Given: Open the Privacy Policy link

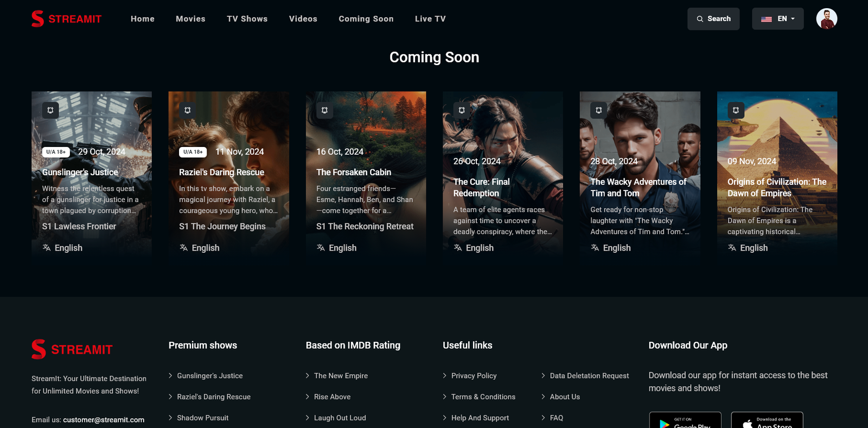Looking at the screenshot, I should (474, 375).
